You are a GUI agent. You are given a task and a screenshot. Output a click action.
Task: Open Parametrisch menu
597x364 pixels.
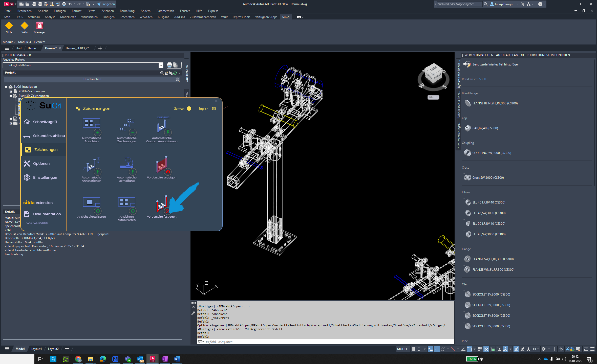pos(165,11)
